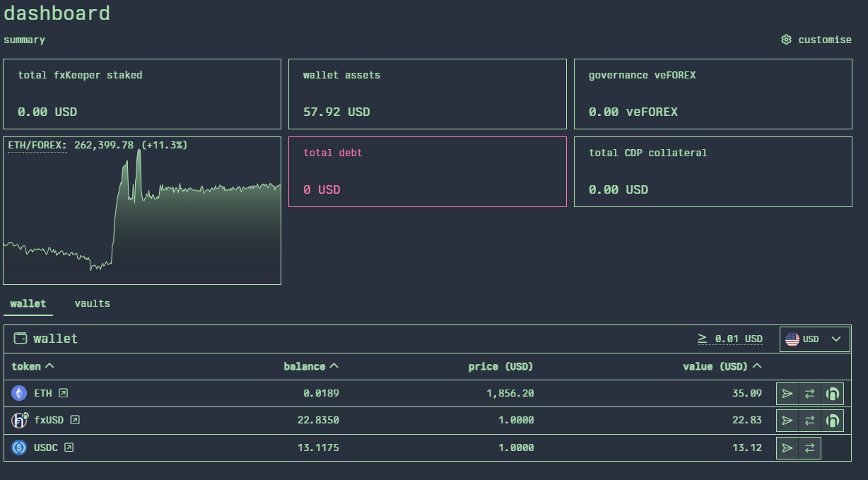Click the handle icon in the fxUSD row
868x480 pixels.
(832, 421)
